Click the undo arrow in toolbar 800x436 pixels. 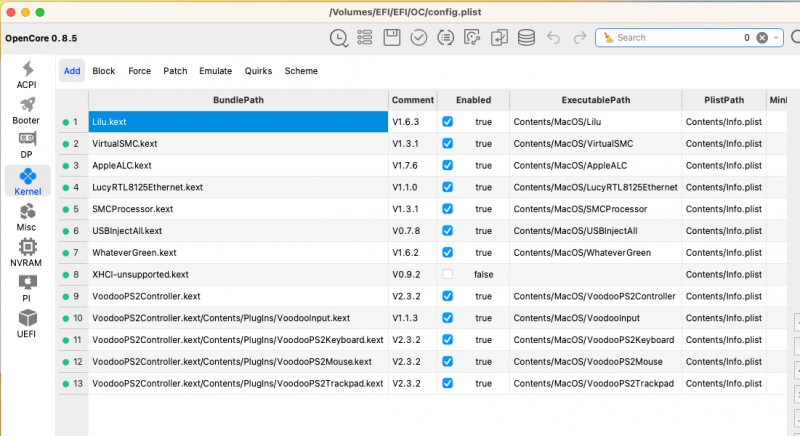pos(554,38)
